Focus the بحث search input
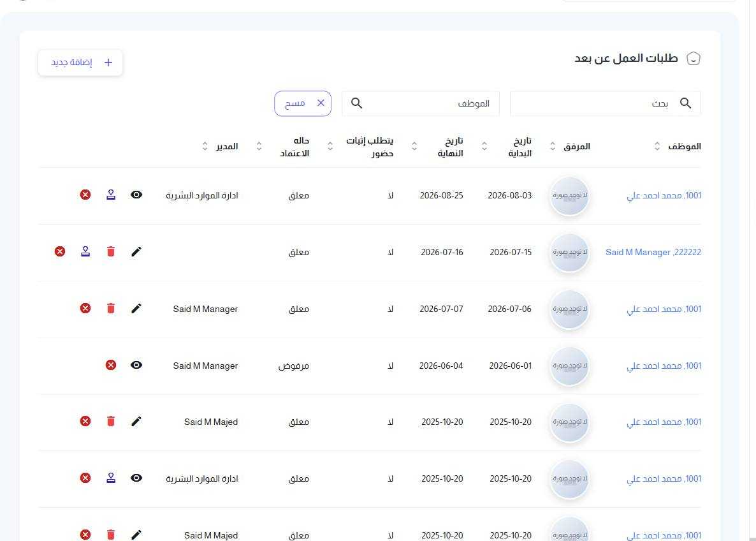This screenshot has width=756, height=541. click(606, 103)
